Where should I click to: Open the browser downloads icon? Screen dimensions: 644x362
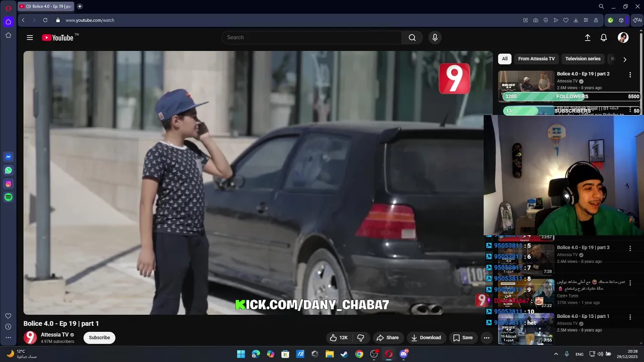pyautogui.click(x=576, y=20)
